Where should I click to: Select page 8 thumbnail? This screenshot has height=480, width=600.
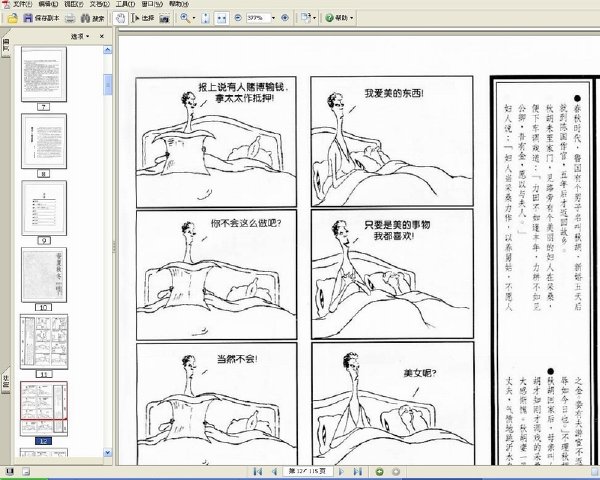point(44,141)
